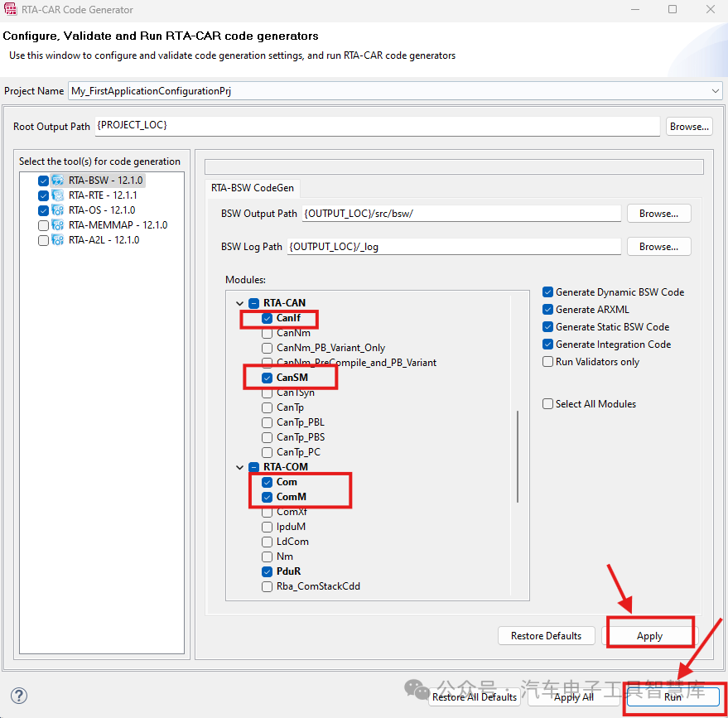Screen dimensions: 728x718
Task: Uncheck the RTA-OS tool checkbox
Action: (43, 210)
